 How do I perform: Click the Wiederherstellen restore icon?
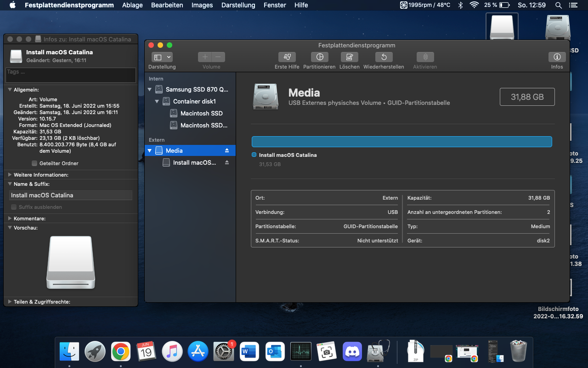point(384,57)
